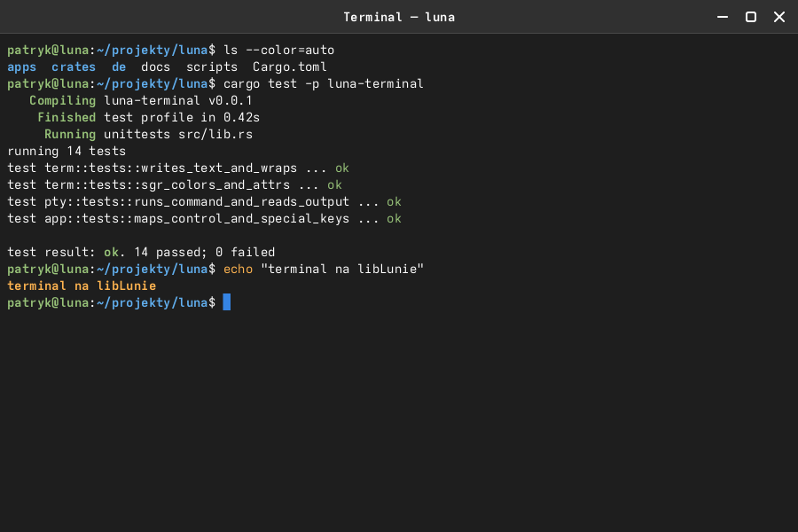
Task: Click "ok" on the maps_control_and_special_keys row
Action: click(x=394, y=218)
